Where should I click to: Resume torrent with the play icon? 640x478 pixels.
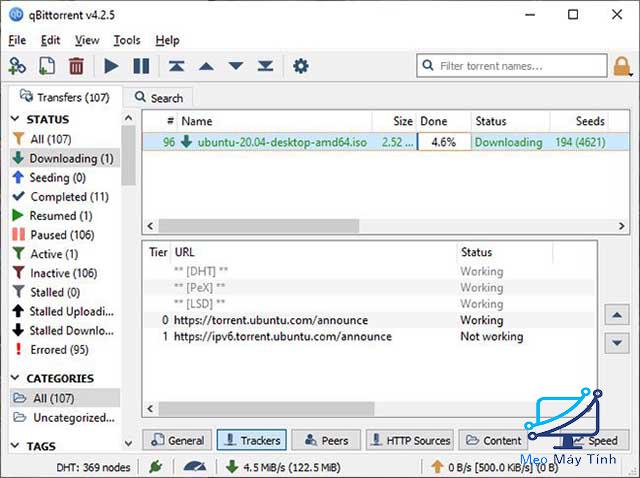(x=111, y=66)
